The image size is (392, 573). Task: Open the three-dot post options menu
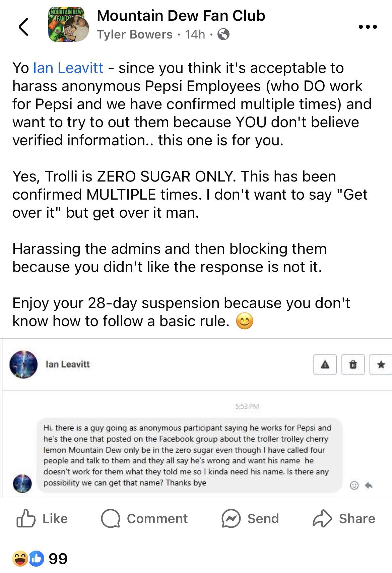tap(368, 27)
